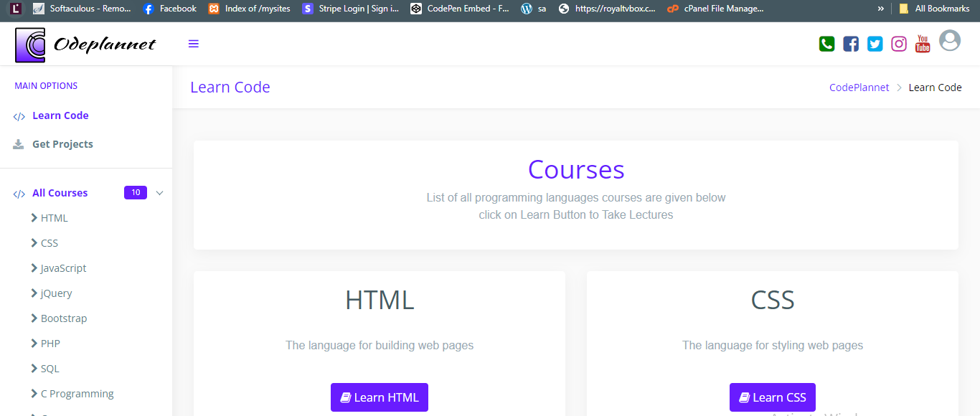The width and height of the screenshot is (980, 416).
Task: Show more bookmarks with the overflow chevron
Action: coord(880,9)
